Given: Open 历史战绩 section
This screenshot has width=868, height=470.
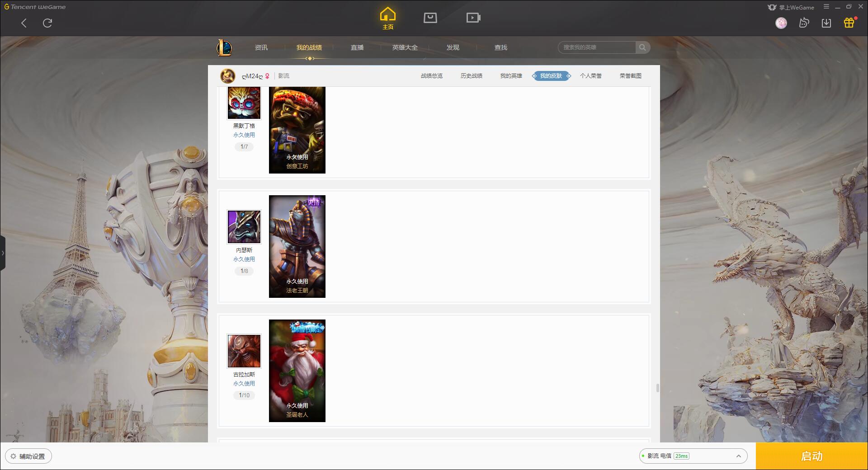Looking at the screenshot, I should tap(472, 76).
